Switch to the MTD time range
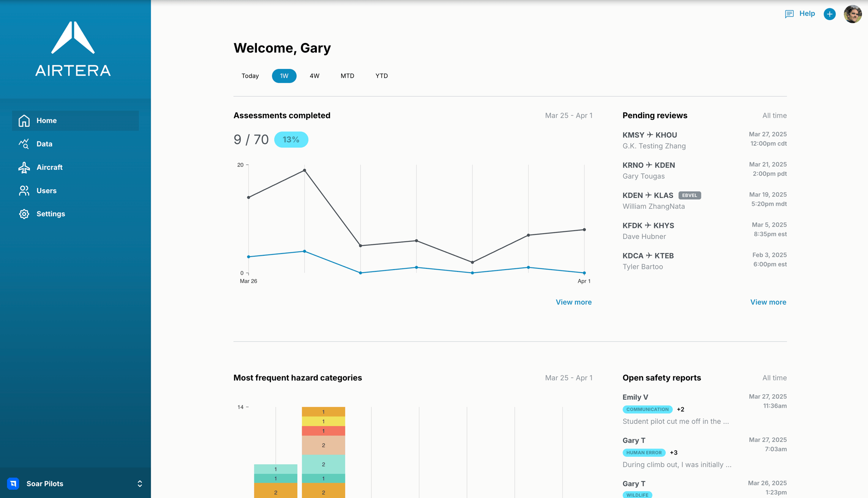This screenshot has height=498, width=868. pyautogui.click(x=347, y=76)
